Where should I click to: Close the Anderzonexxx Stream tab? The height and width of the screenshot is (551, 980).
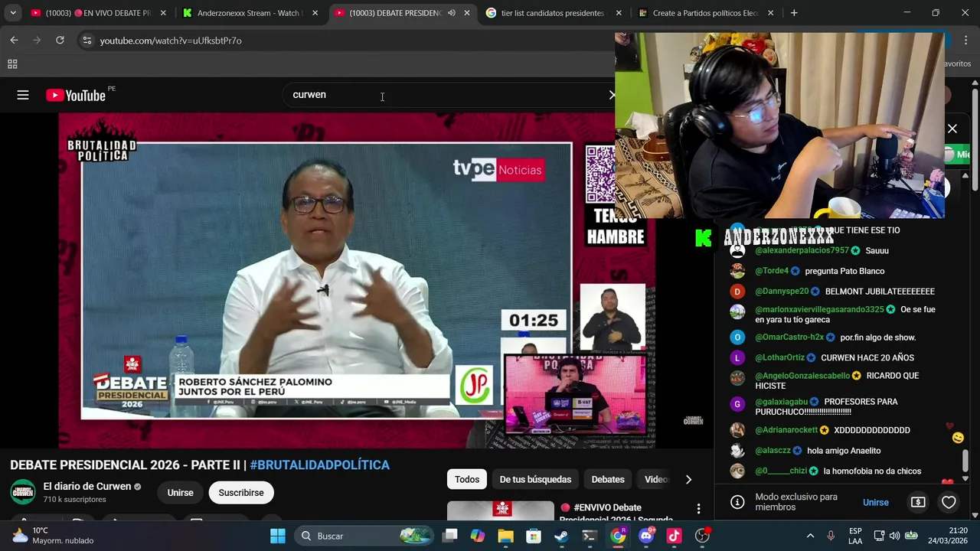(x=315, y=13)
